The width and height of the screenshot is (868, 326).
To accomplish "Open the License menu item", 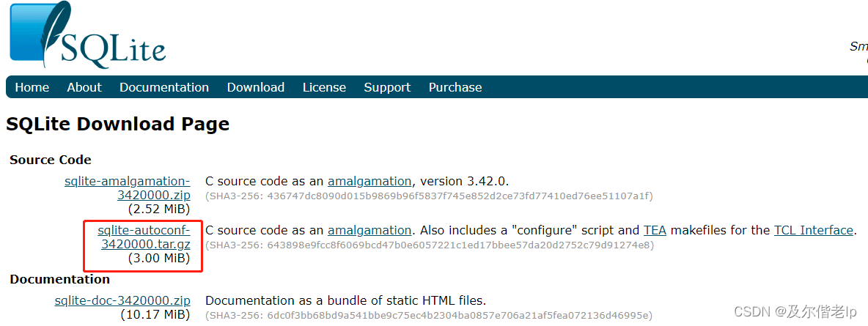I will click(324, 87).
